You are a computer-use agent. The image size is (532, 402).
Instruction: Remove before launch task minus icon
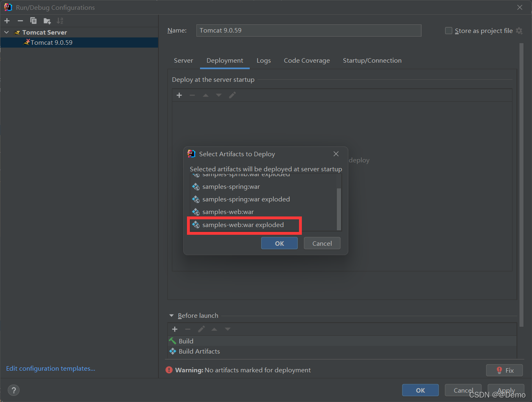pos(188,329)
